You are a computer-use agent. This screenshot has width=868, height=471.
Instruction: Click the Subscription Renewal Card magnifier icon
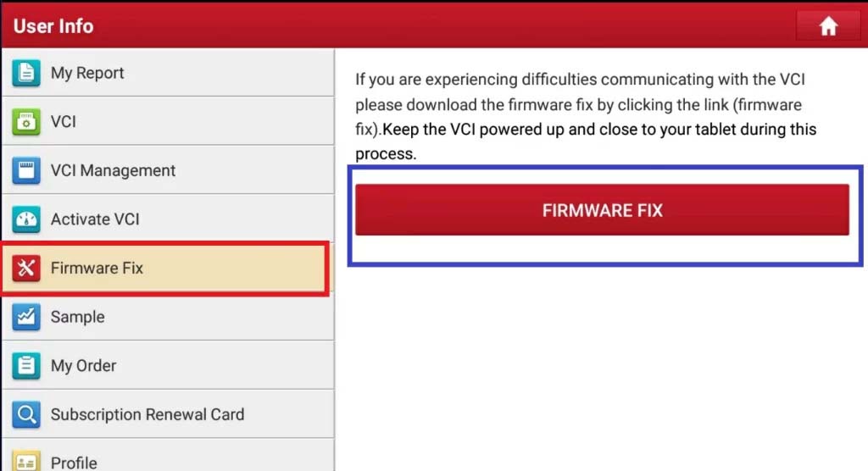point(26,414)
